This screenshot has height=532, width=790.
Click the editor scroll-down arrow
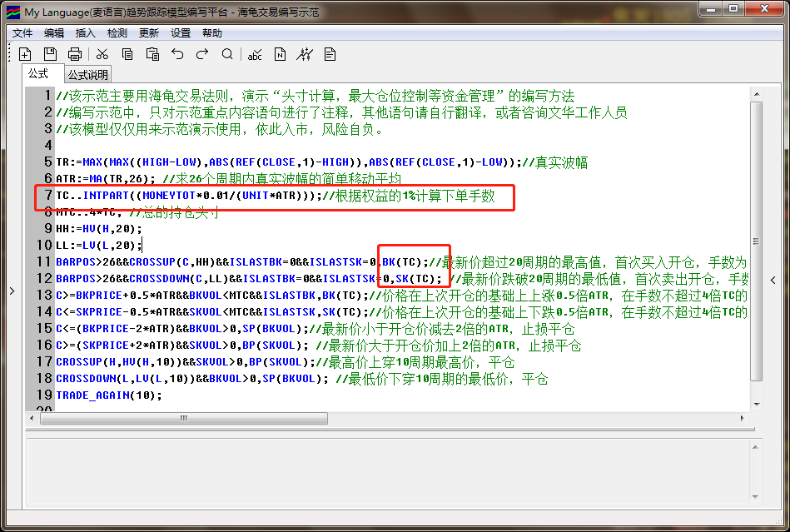point(756,404)
